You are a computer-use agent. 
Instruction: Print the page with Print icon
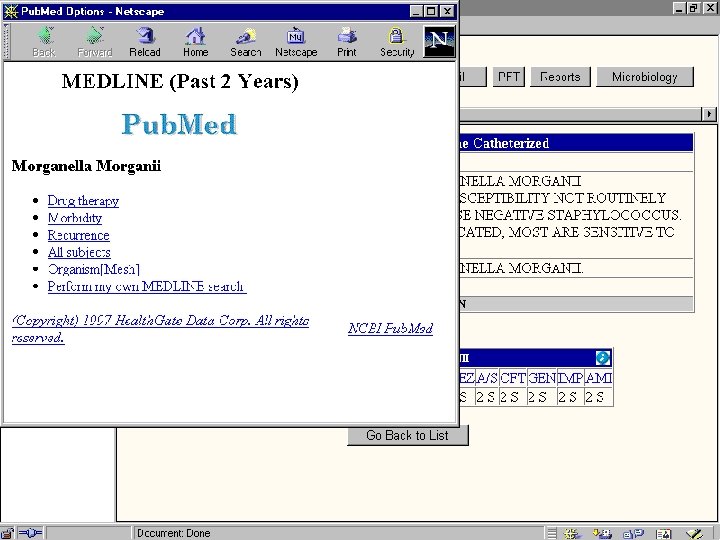[347, 42]
